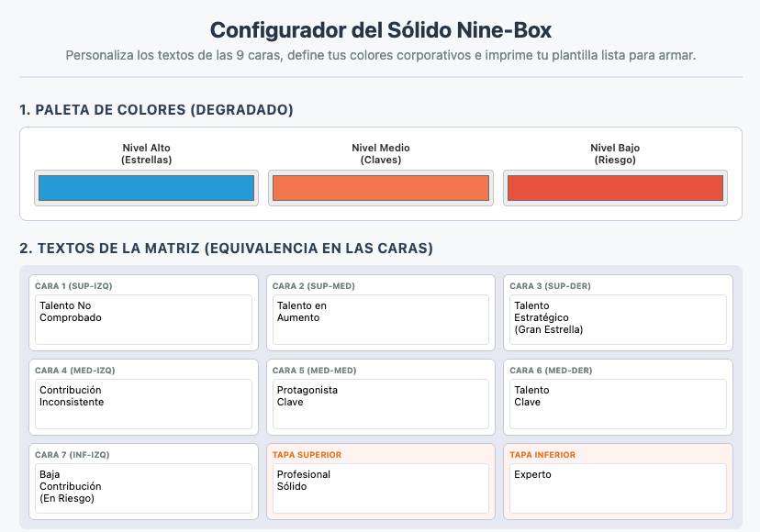
Task: Edit the Cara 2 'Talento en Aumento' field
Action: [381, 320]
